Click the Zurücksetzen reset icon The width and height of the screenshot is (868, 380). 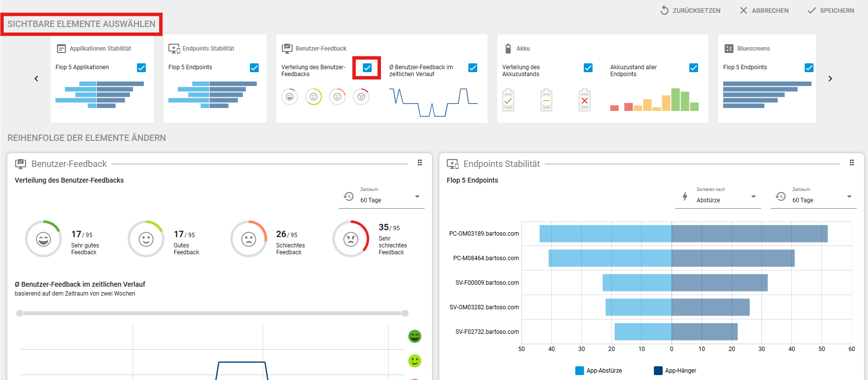click(664, 10)
